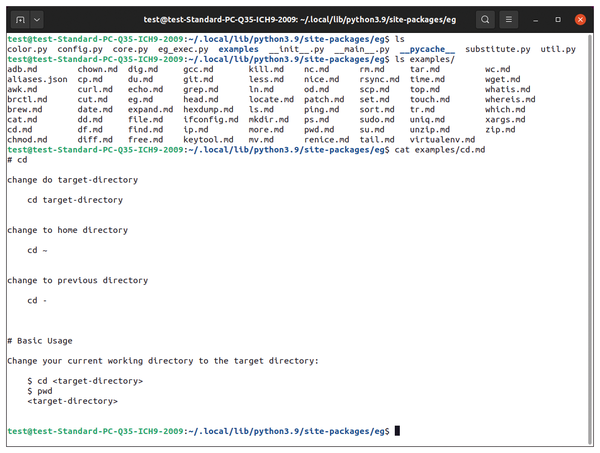Minimize the terminal window

(536, 20)
